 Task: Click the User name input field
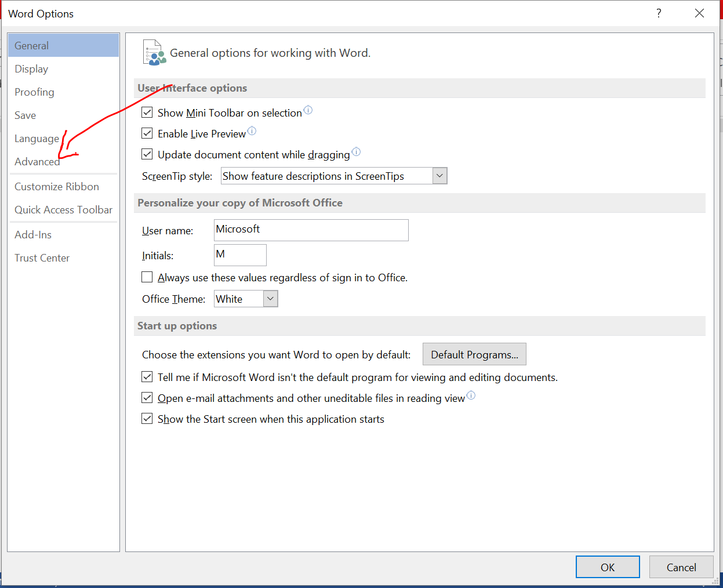click(x=311, y=230)
